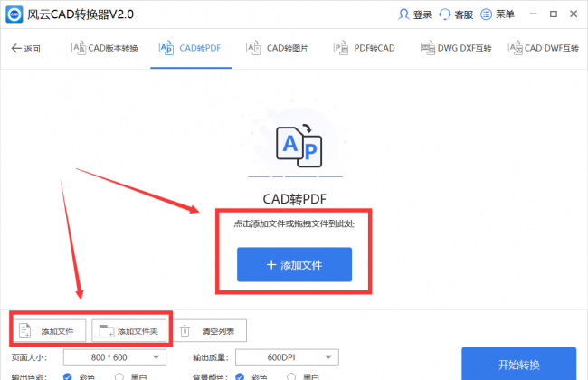Image resolution: width=588 pixels, height=380 pixels.
Task: Click the 登录 user icon
Action: 403,14
